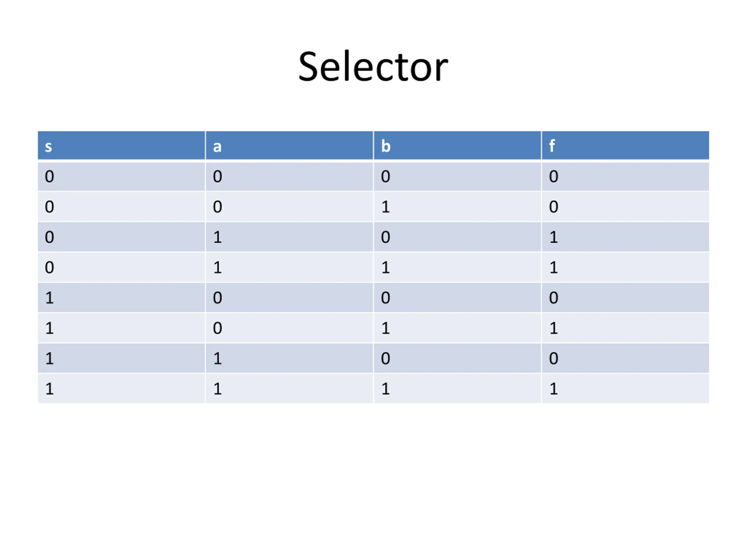Select the 'b' column header cell
The image size is (747, 560).
tap(457, 146)
